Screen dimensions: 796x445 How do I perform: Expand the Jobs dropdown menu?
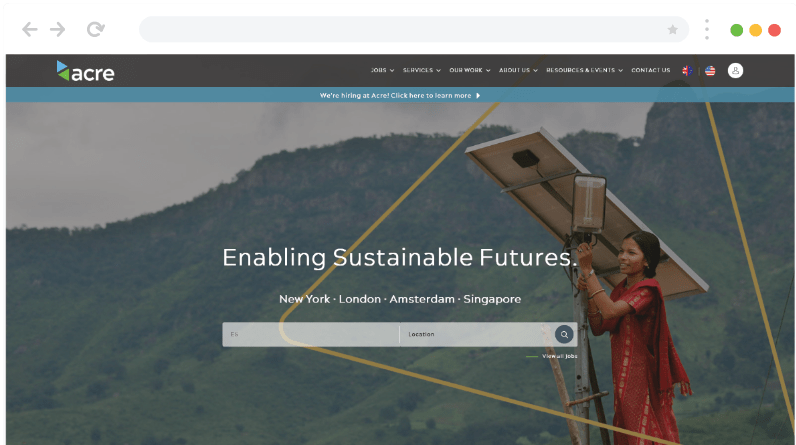[382, 70]
